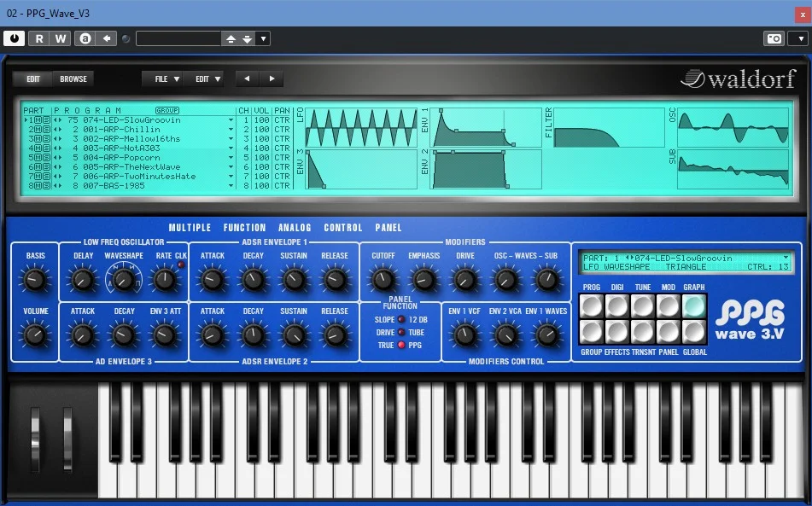This screenshot has width=812, height=506.
Task: Open the FILE menu
Action: click(x=162, y=79)
